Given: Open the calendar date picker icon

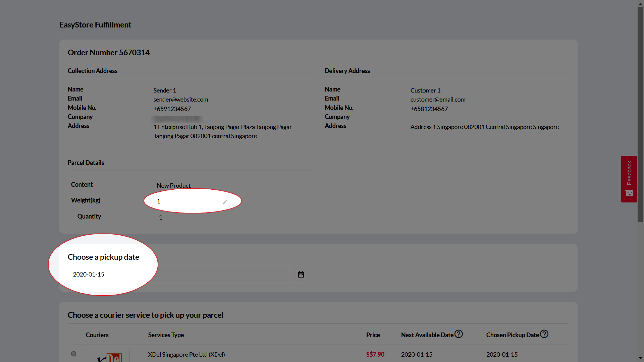Looking at the screenshot, I should pyautogui.click(x=301, y=275).
